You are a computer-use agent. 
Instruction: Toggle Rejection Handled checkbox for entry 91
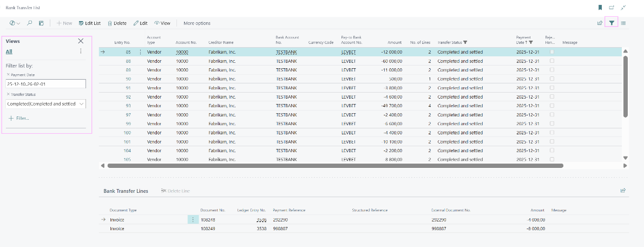click(552, 88)
